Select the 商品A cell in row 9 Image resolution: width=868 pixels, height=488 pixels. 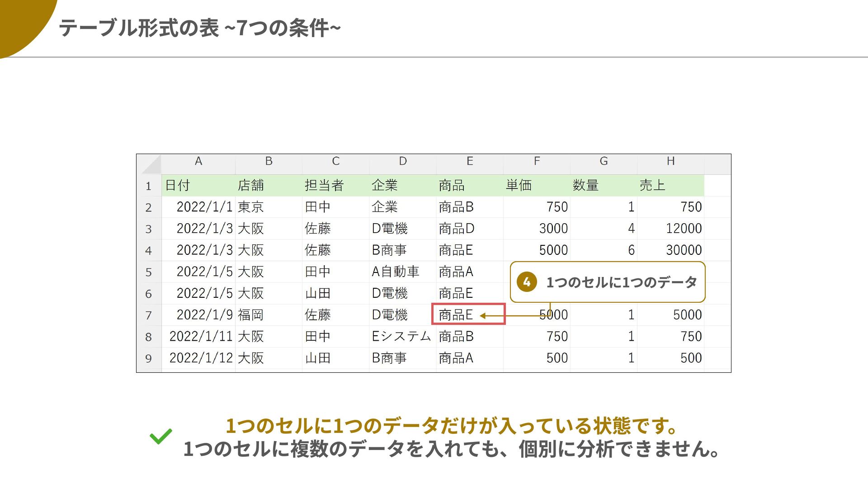(x=470, y=358)
